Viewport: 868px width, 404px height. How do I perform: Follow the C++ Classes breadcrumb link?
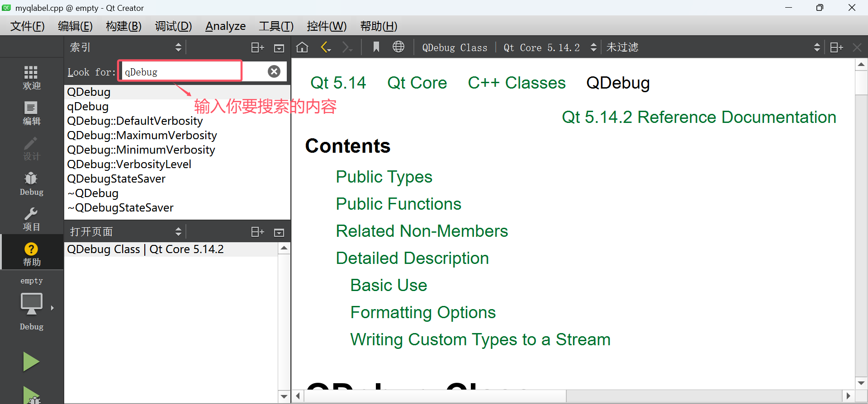pyautogui.click(x=517, y=83)
